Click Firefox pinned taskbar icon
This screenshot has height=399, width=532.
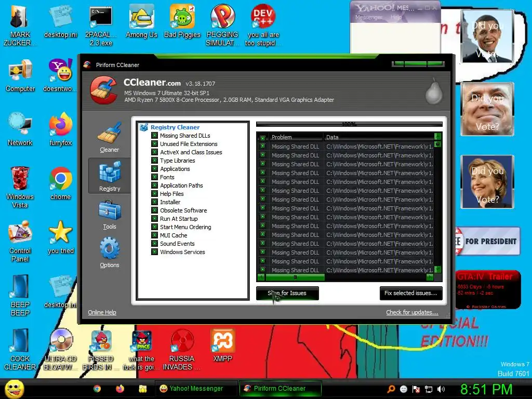point(120,389)
